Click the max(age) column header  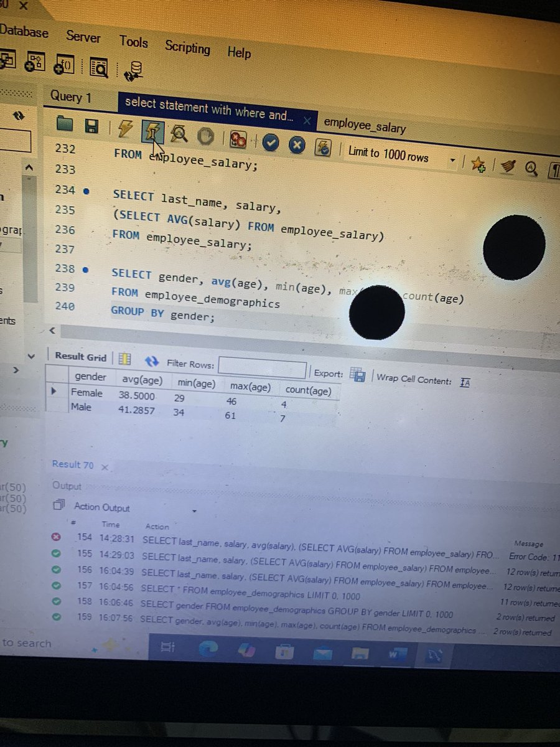pyautogui.click(x=250, y=387)
